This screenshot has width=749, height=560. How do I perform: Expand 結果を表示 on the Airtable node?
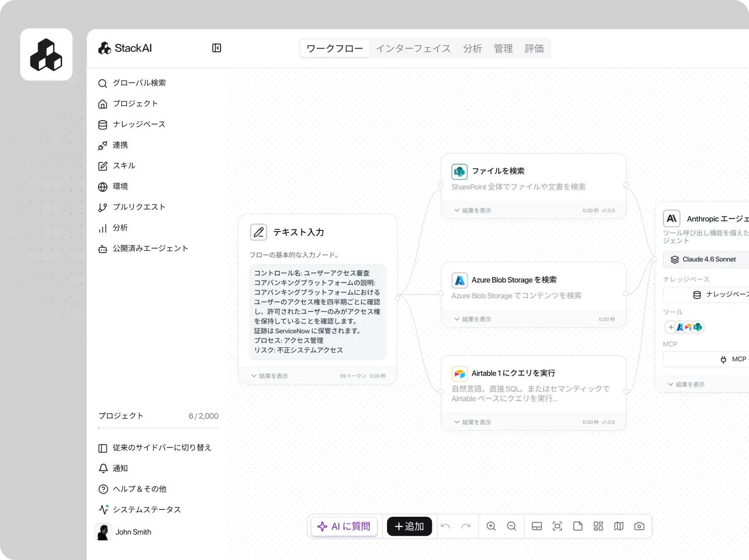tap(473, 422)
